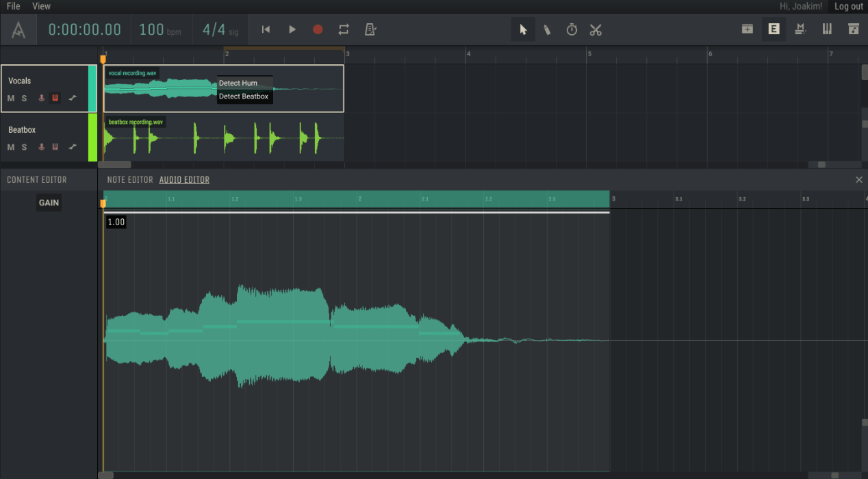Record-arm the Beatbox track microphone
868x479 pixels.
coord(41,146)
